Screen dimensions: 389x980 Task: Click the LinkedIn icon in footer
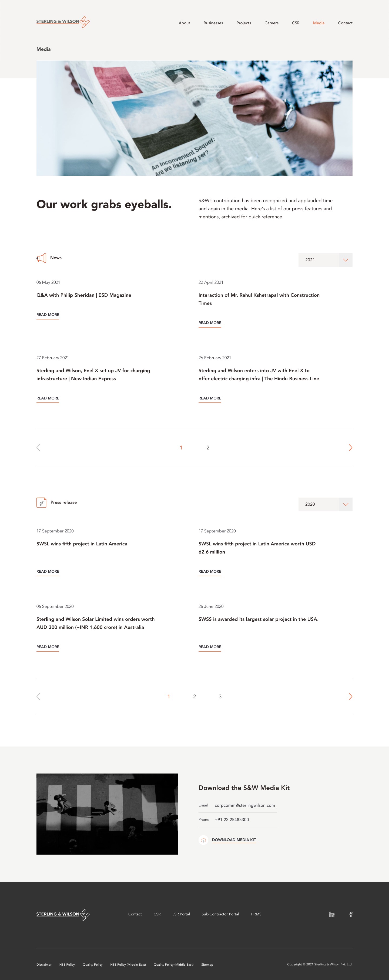coord(332,914)
